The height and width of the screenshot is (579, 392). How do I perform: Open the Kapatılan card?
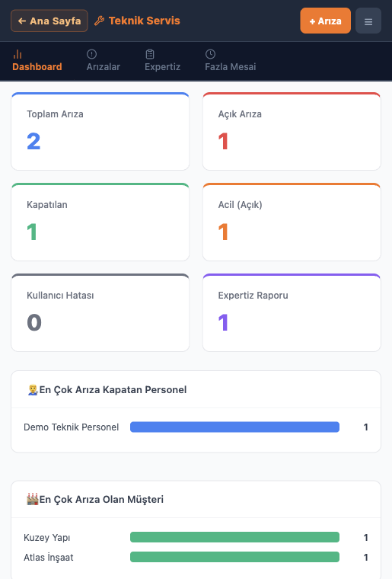100,222
